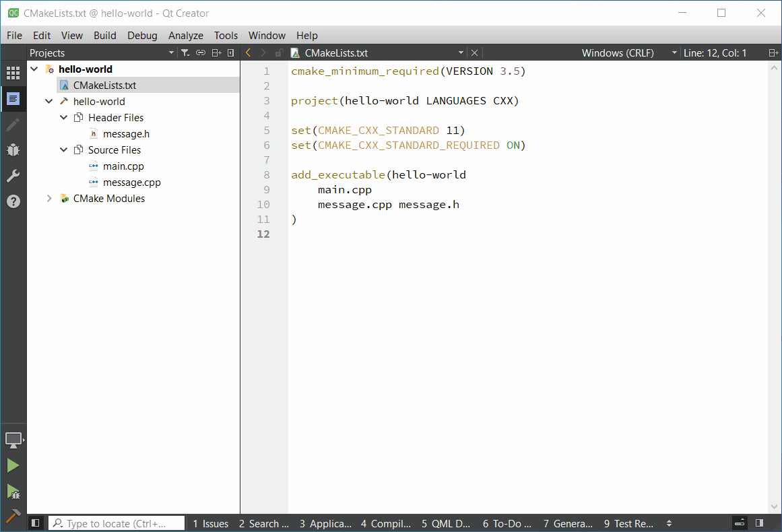The height and width of the screenshot is (532, 782).
Task: Switch to Projects mode via the wrench icon
Action: point(13,176)
